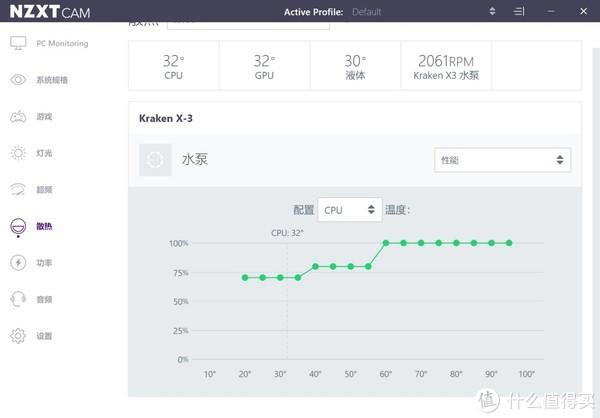Select the curve point at 25°
600x418 pixels.
(262, 278)
